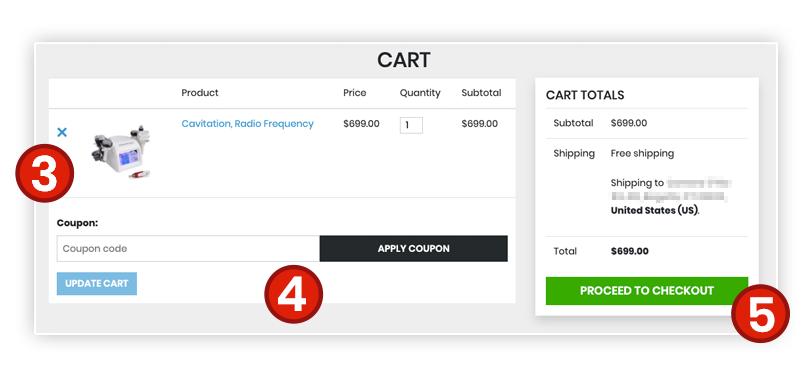The height and width of the screenshot is (392, 800).
Task: Select the Free shipping option text
Action: pyautogui.click(x=642, y=153)
